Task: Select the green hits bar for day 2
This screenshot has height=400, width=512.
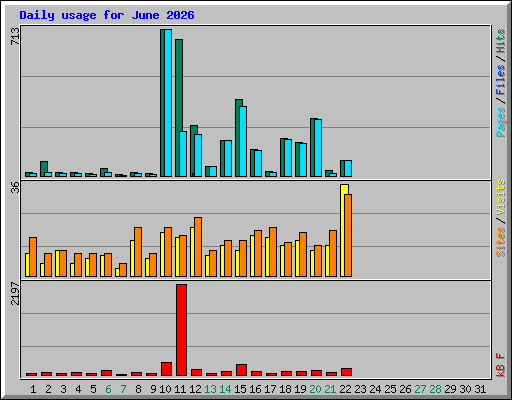Action: point(44,169)
